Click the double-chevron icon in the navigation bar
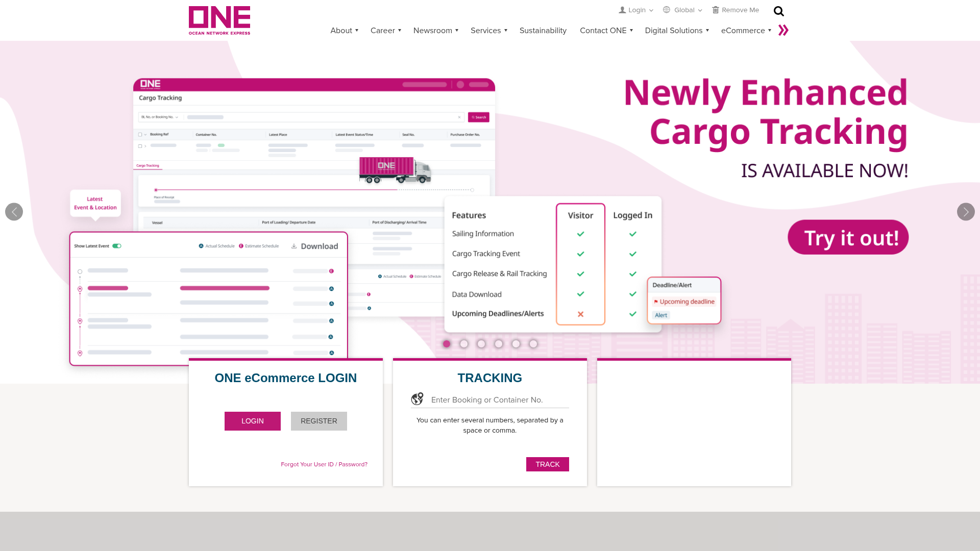 point(783,30)
